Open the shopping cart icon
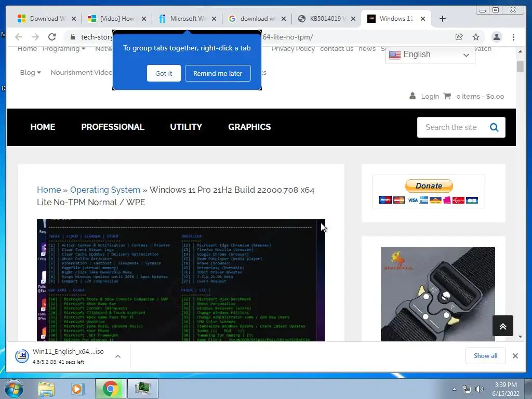Viewport: 532px width, 399px height. [x=447, y=96]
